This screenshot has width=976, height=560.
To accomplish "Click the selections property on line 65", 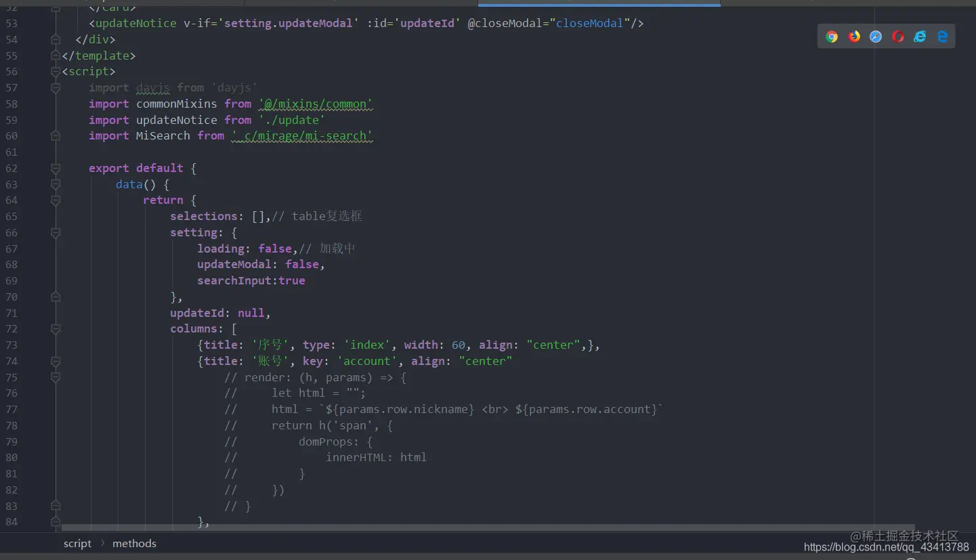I will point(204,216).
